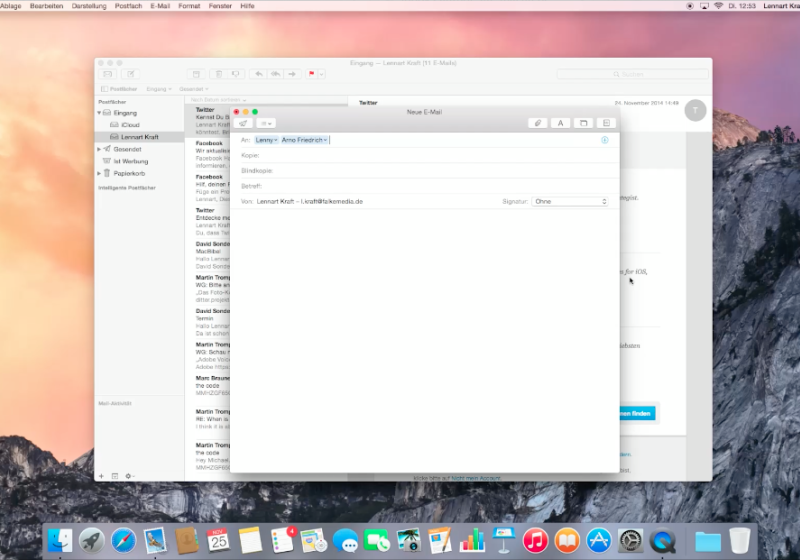
Task: Click the AirPlay display icon in menu bar
Action: tap(704, 6)
